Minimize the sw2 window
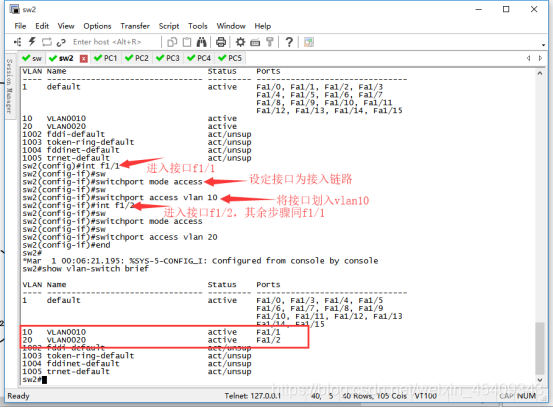 point(479,10)
